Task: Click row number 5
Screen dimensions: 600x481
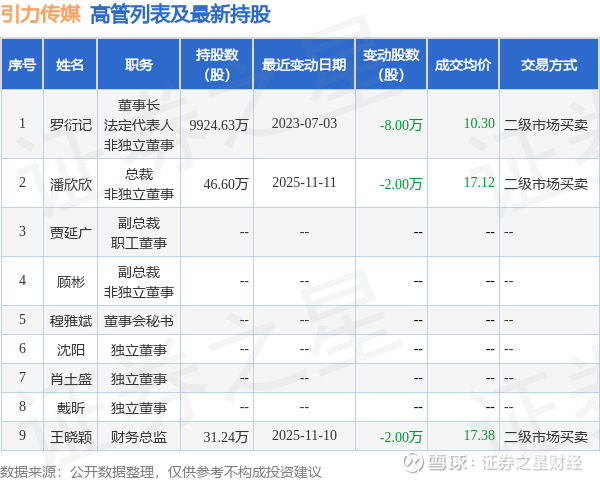Action: point(22,319)
